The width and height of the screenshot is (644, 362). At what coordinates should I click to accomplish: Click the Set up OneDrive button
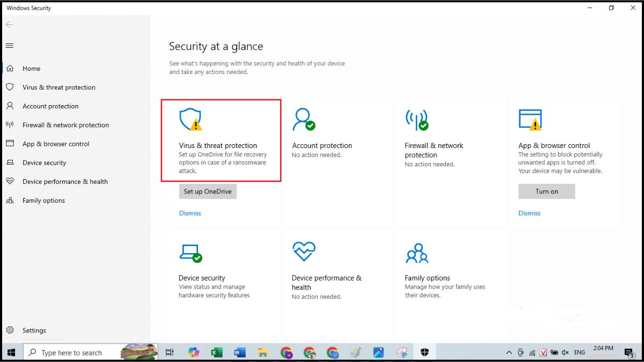(208, 191)
